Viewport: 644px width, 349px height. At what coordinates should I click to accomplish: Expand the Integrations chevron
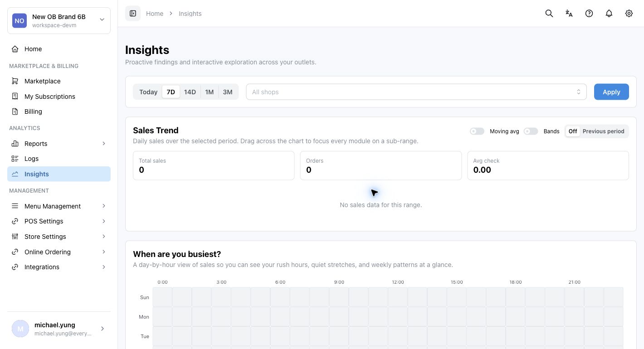click(104, 267)
